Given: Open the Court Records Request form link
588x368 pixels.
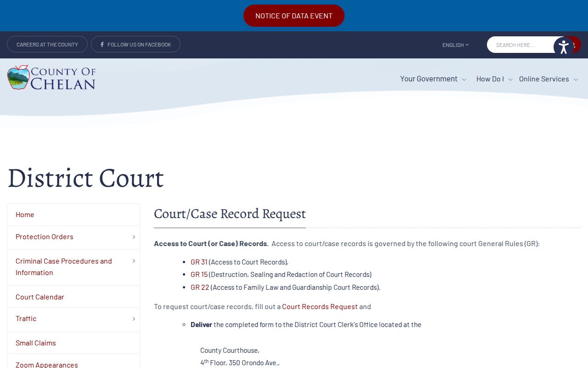Looking at the screenshot, I should pyautogui.click(x=320, y=307).
